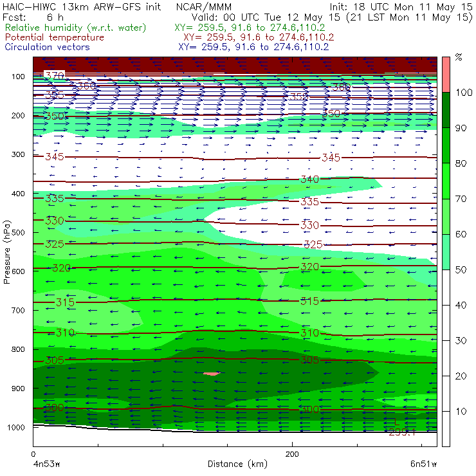Viewport: 476px width, 476px height.
Task: Click the white 40–50% colorbar segment
Action: (x=446, y=288)
